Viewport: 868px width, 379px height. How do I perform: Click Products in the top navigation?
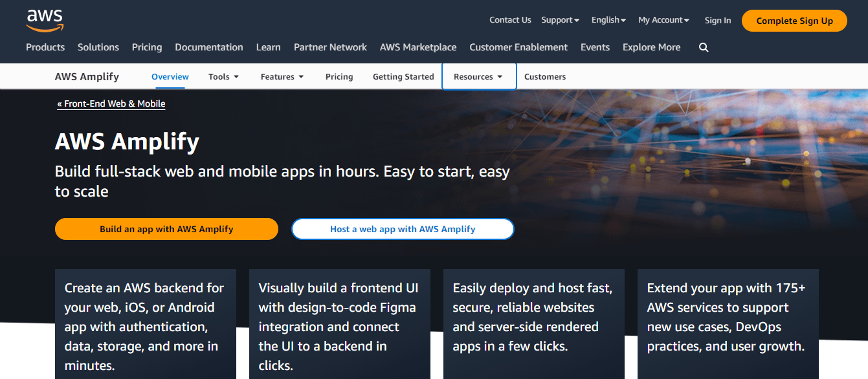[x=45, y=47]
